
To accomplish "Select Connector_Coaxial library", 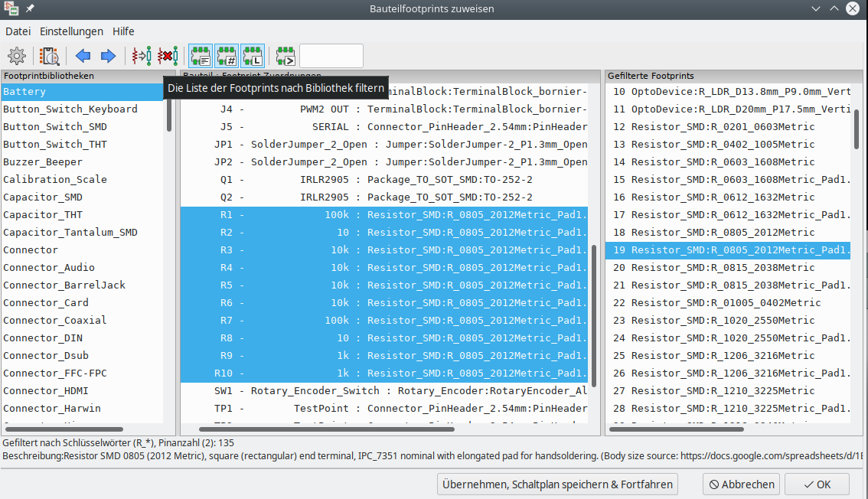I will [82, 321].
